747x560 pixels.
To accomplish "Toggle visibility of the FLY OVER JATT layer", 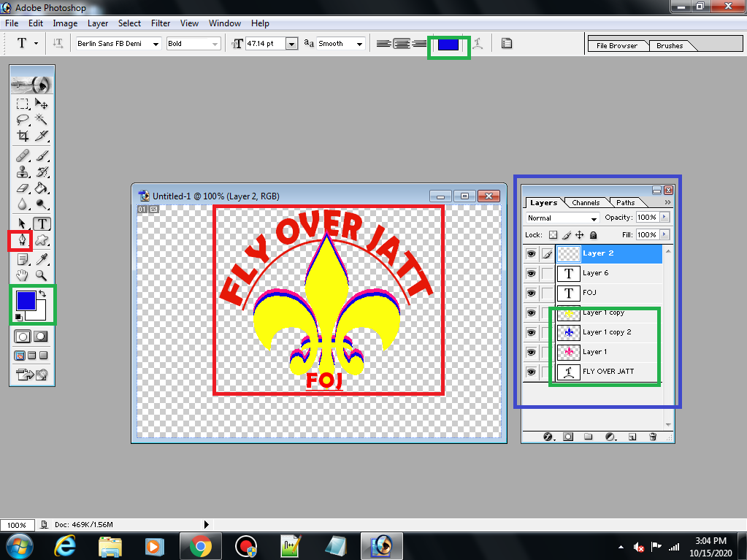I will 531,372.
